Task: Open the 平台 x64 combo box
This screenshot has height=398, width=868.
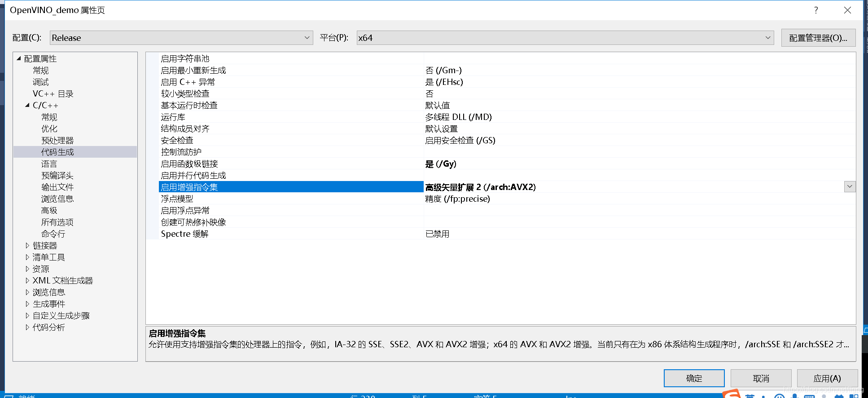Action: point(566,38)
